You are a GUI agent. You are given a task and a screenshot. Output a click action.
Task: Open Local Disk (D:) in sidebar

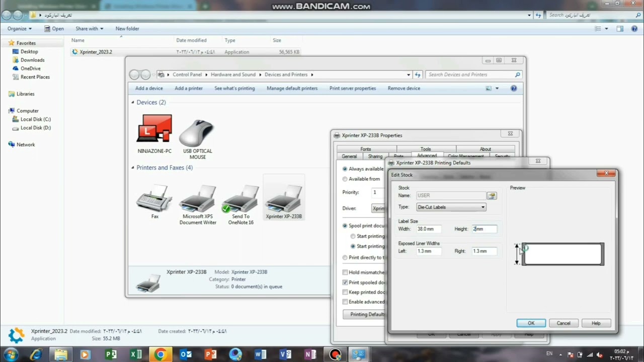[35, 128]
